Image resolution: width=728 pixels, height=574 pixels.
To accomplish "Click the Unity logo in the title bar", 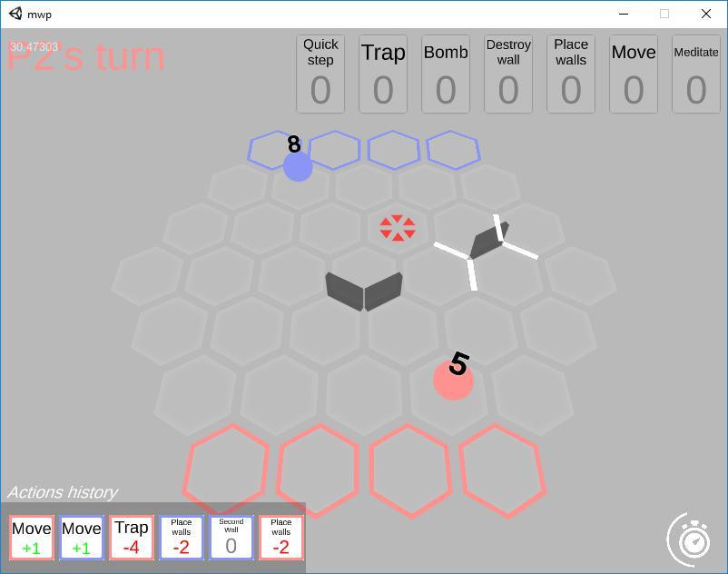I will (15, 14).
